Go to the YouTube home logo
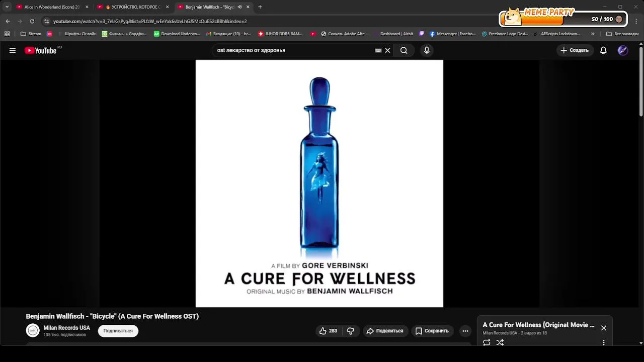644x362 pixels. tap(40, 50)
